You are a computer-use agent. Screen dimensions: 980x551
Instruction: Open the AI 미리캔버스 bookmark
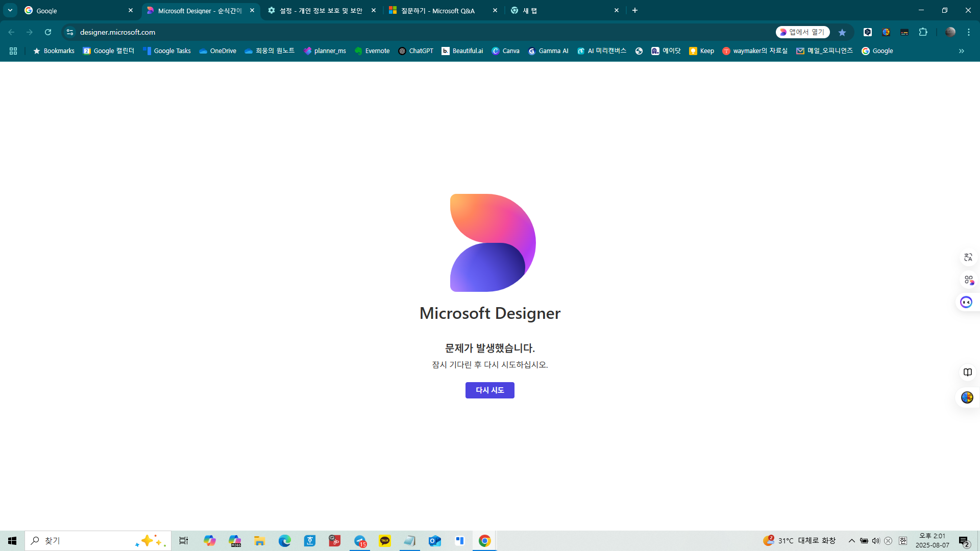602,51
